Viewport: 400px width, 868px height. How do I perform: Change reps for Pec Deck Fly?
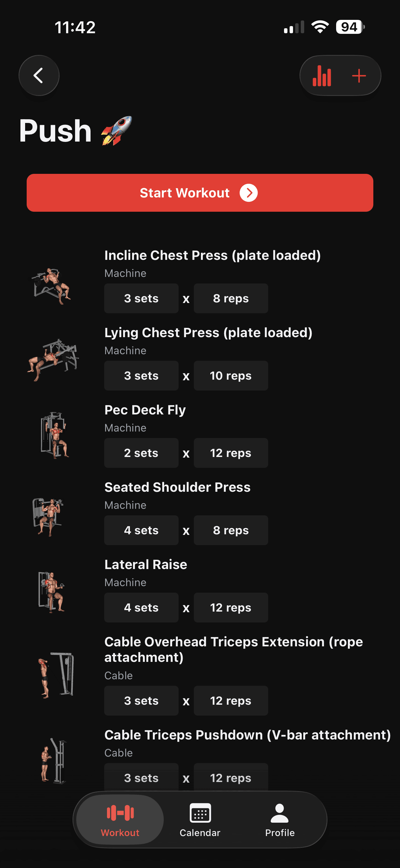231,453
